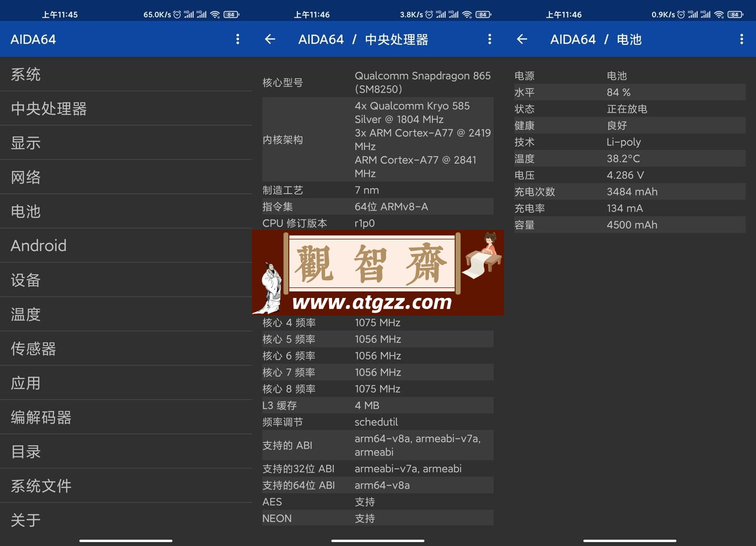
Task: Open the 温度 category in the main list
Action: coord(126,315)
